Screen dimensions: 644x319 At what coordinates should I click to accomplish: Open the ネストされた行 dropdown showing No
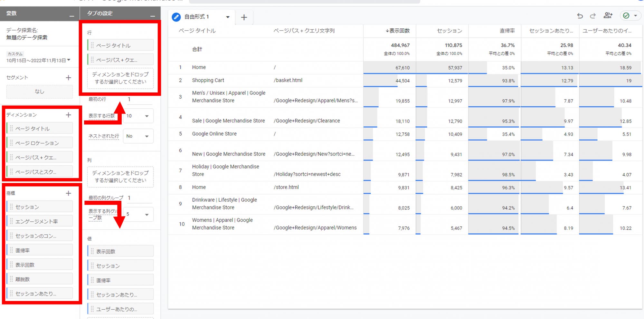pos(138,136)
